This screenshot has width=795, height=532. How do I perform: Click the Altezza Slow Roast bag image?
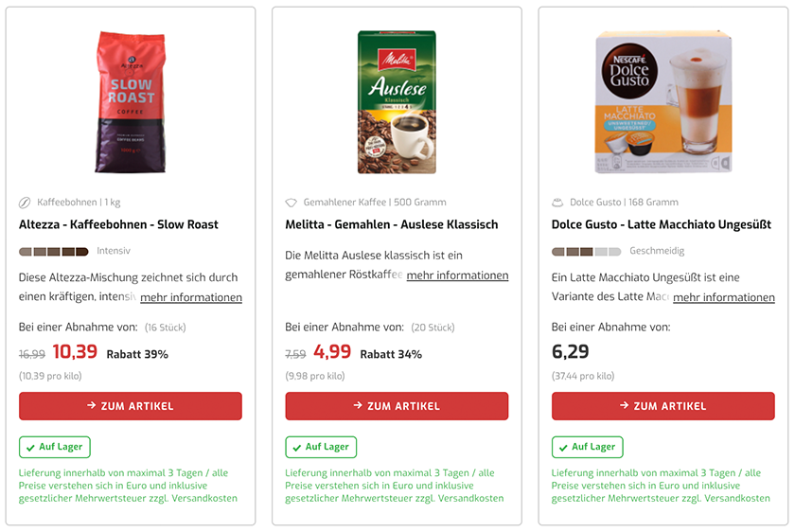coord(131,102)
